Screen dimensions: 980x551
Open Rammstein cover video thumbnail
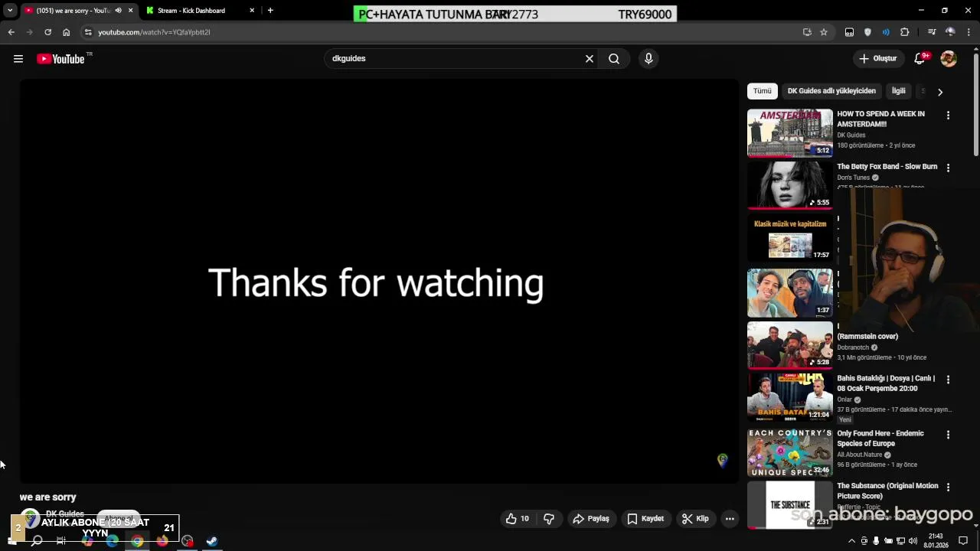point(789,345)
